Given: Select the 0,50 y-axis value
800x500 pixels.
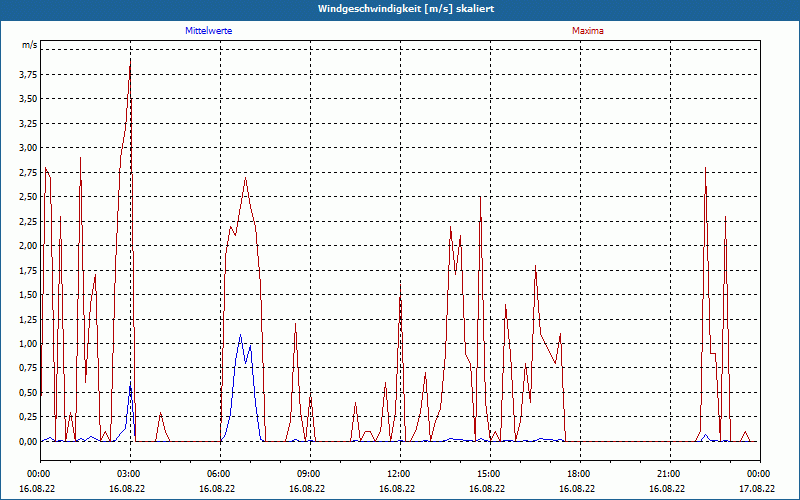Looking at the screenshot, I should 28,393.
